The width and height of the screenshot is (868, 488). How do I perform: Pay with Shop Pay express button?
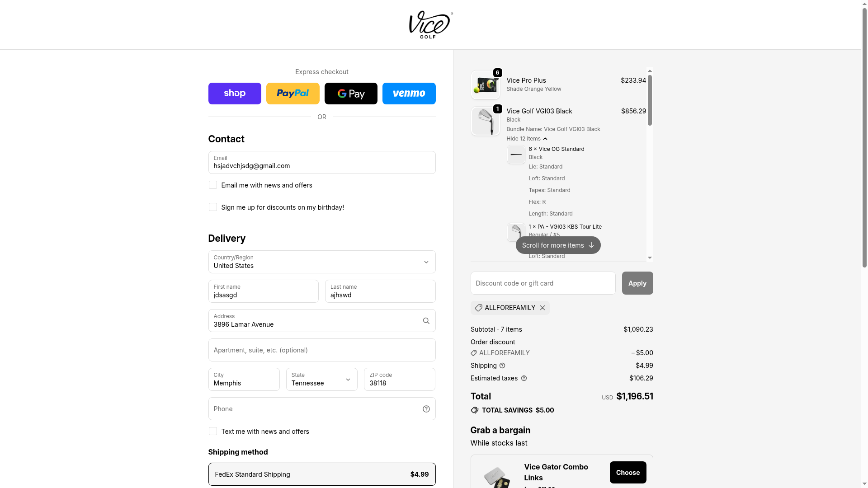(235, 94)
